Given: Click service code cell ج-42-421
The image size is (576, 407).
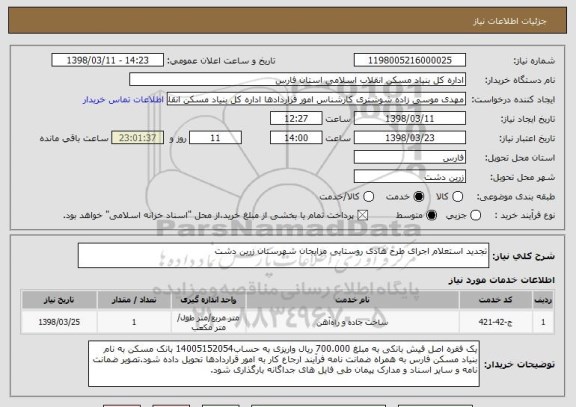Looking at the screenshot, I should [x=496, y=322].
